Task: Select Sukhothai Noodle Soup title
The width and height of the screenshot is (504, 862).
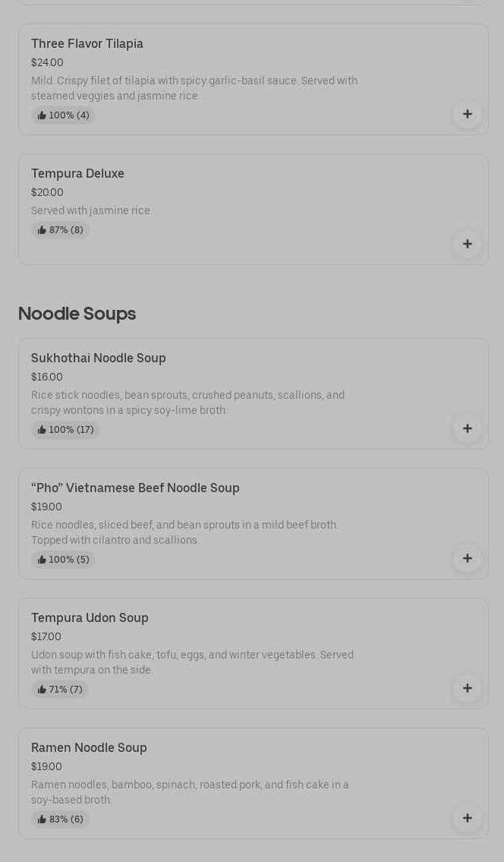Action: click(x=99, y=358)
